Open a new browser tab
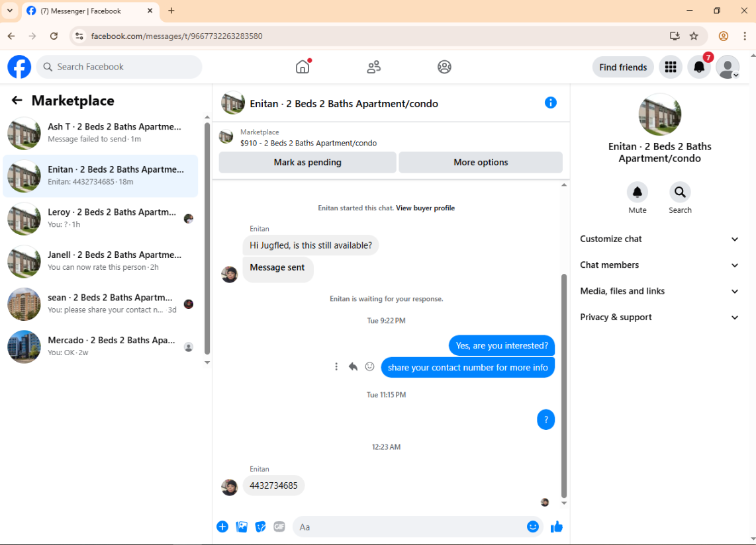The image size is (756, 545). click(x=171, y=11)
